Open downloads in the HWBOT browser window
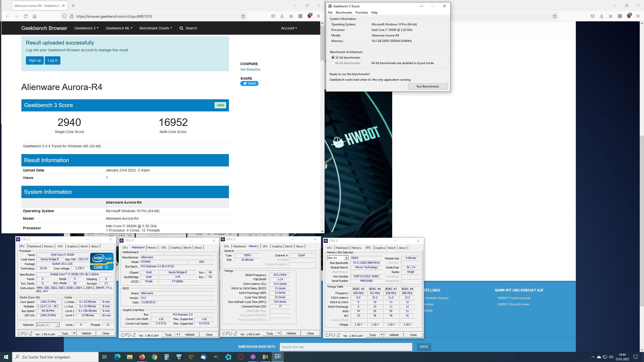Viewport: 644px width, 362px height. (x=601, y=16)
